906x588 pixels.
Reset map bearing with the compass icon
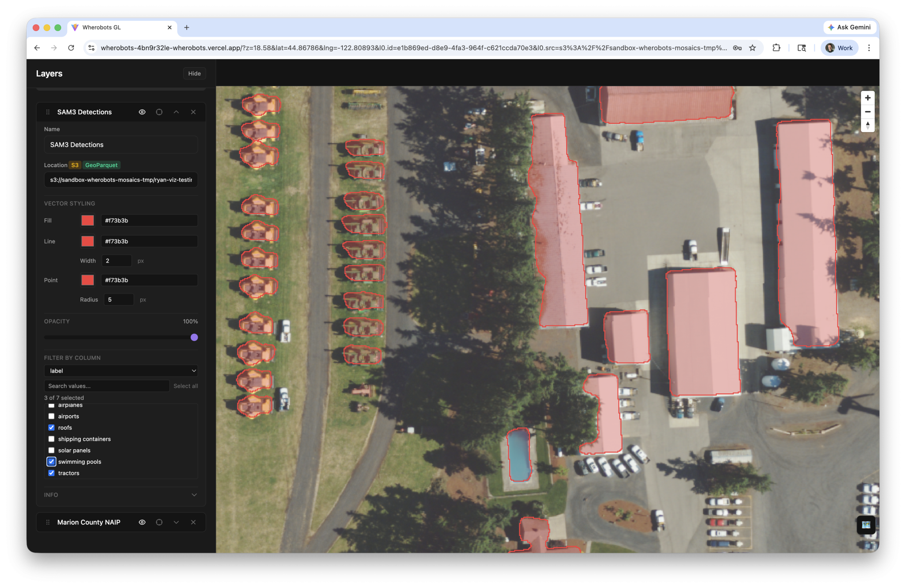[868, 126]
